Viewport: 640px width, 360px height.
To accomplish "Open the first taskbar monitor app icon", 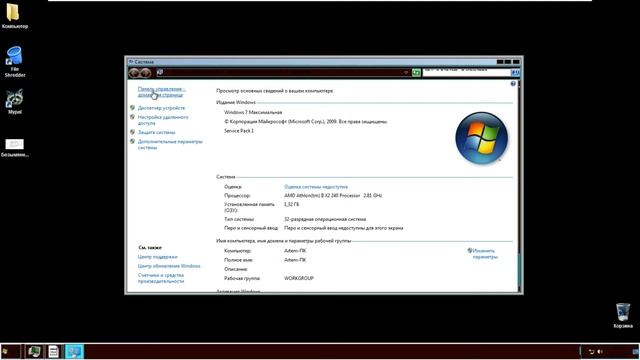I will (x=34, y=351).
